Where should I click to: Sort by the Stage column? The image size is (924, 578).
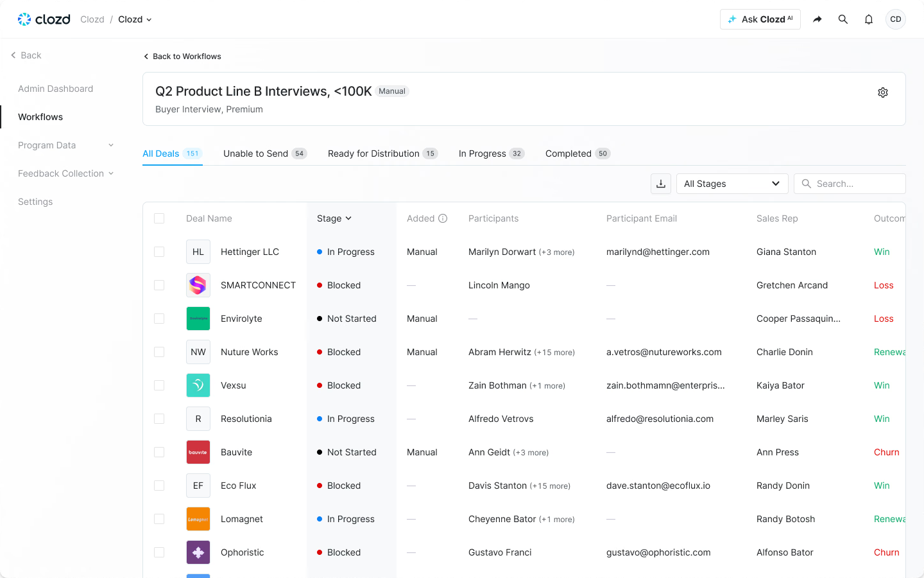(334, 218)
